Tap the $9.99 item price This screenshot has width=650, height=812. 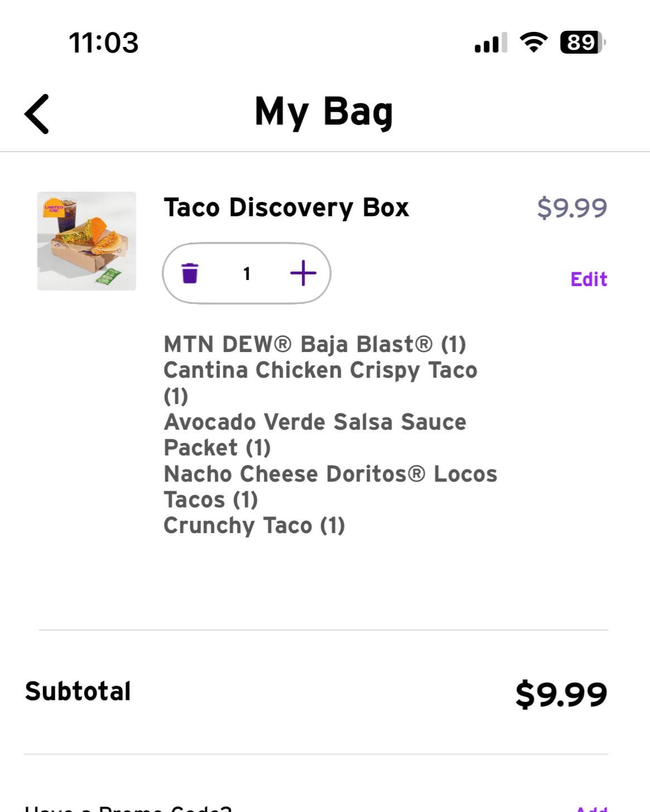pos(571,208)
